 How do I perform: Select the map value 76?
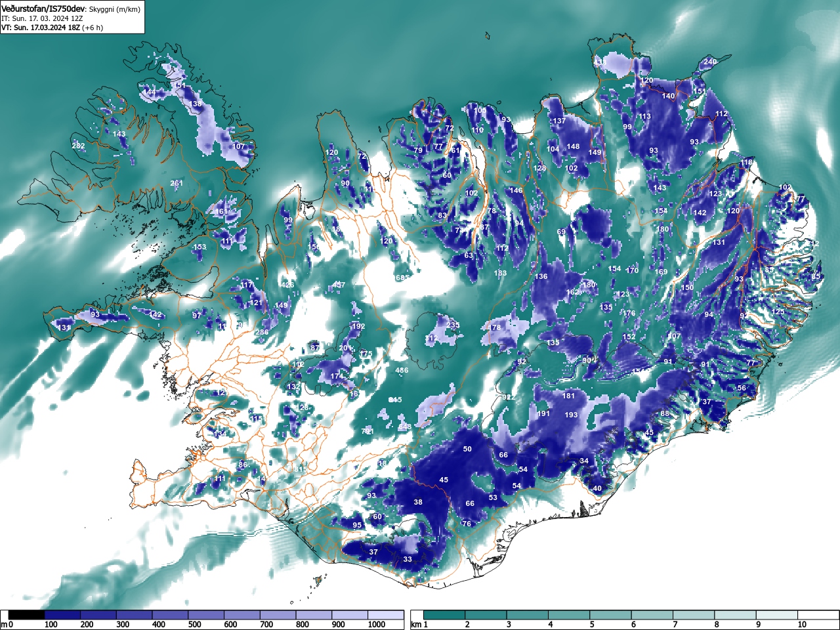click(467, 524)
